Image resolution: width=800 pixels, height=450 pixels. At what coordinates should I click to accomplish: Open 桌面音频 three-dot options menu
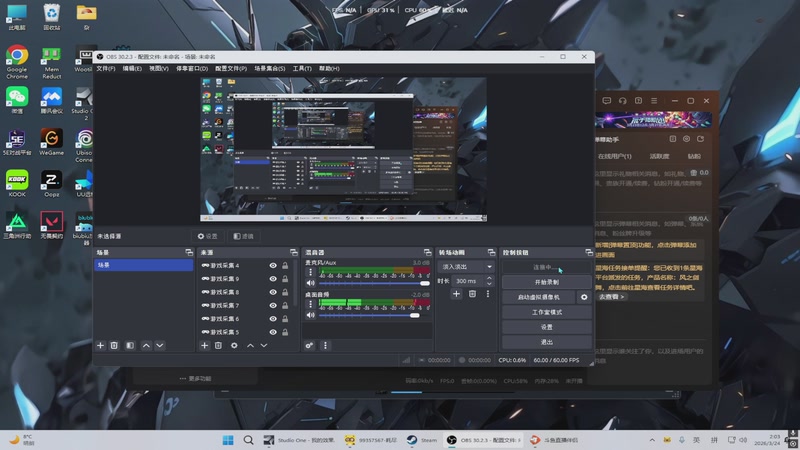tap(310, 304)
